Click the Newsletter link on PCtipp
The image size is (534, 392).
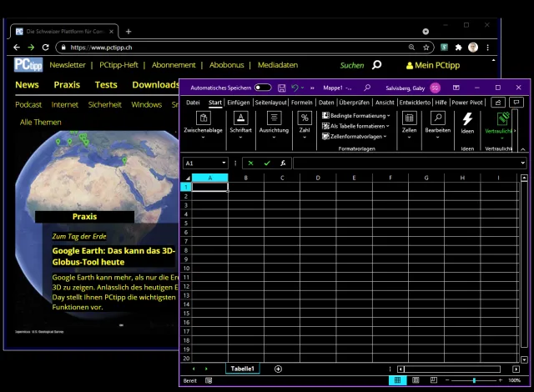tap(68, 65)
